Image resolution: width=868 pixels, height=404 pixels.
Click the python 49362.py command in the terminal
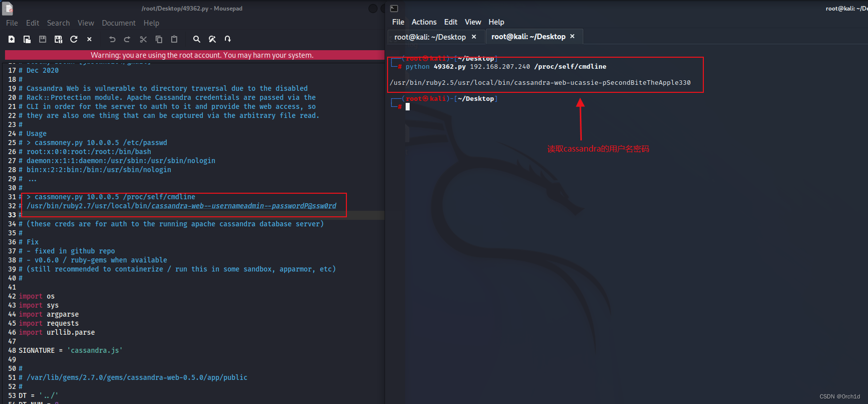tap(506, 67)
